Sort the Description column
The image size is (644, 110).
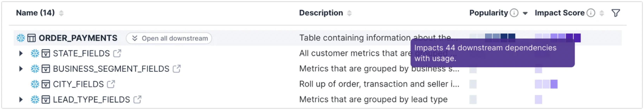[349, 13]
